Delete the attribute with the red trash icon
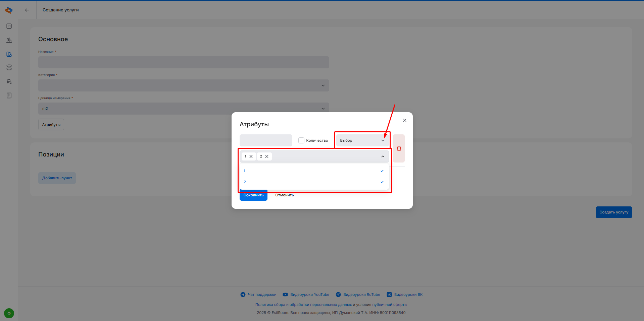The width and height of the screenshot is (644, 321). (x=399, y=148)
